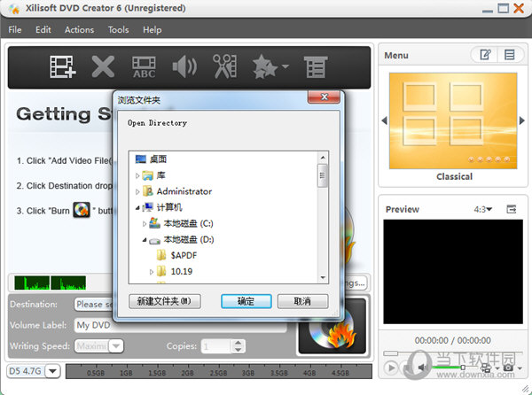Open the 4:3 aspect ratio dropdown

click(x=483, y=209)
